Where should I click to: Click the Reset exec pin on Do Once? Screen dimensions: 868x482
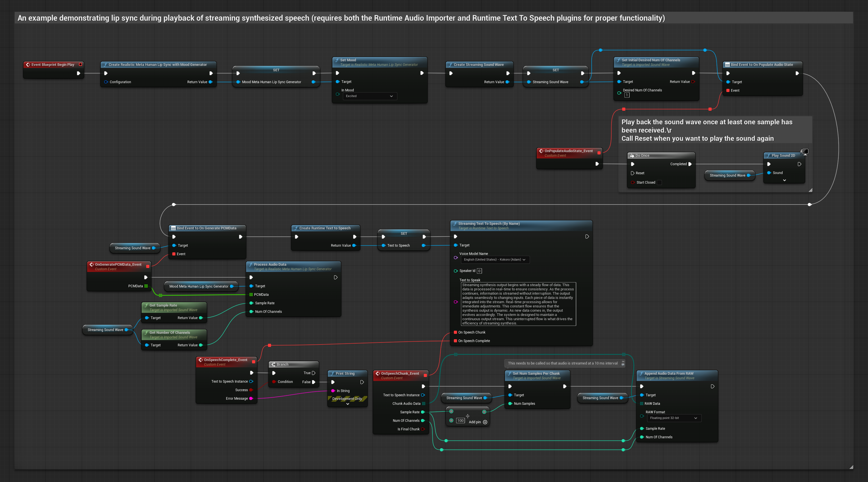(x=632, y=173)
